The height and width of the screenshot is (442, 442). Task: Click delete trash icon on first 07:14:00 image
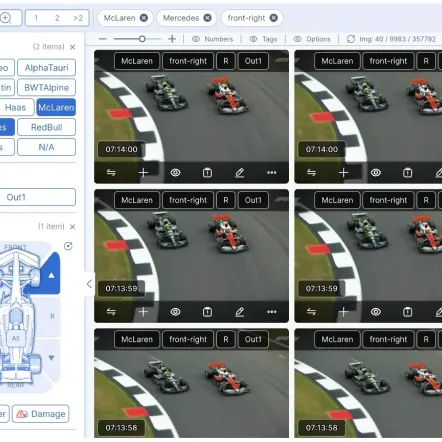tap(207, 172)
